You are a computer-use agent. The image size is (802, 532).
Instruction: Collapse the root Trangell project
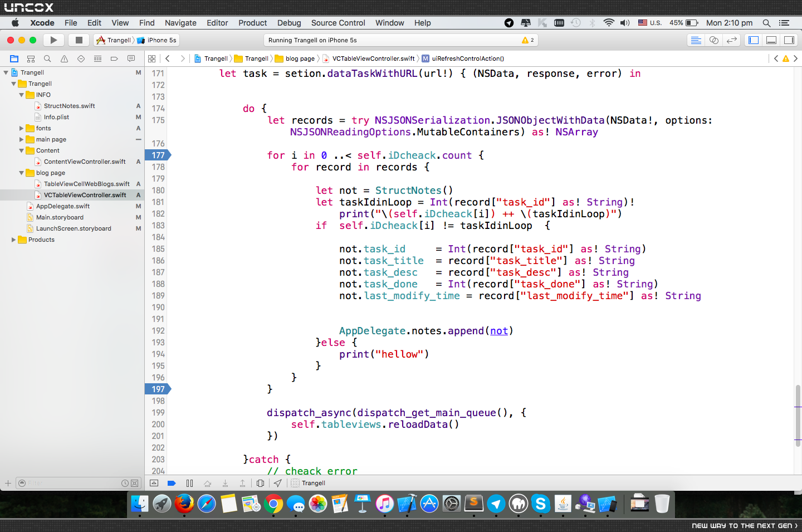pos(6,72)
